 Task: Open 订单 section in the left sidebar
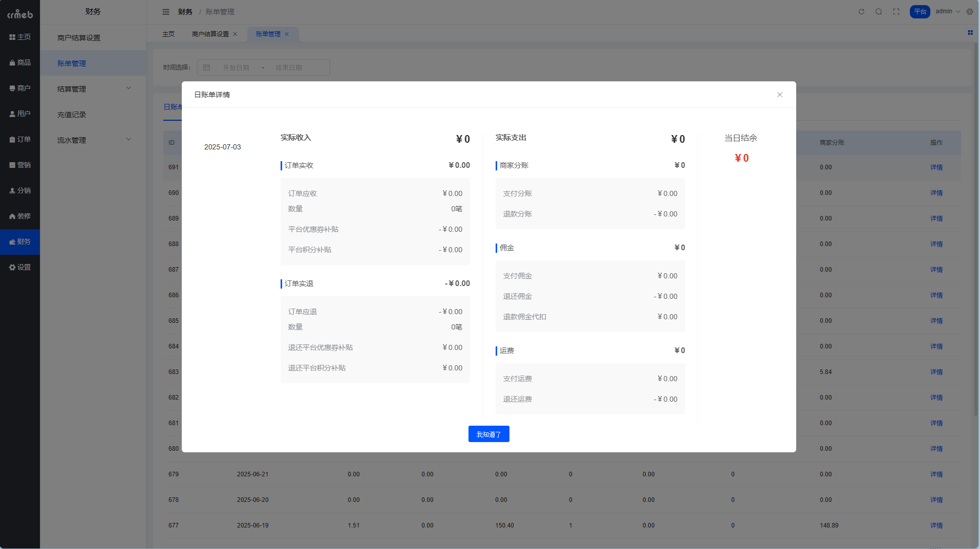[x=20, y=139]
